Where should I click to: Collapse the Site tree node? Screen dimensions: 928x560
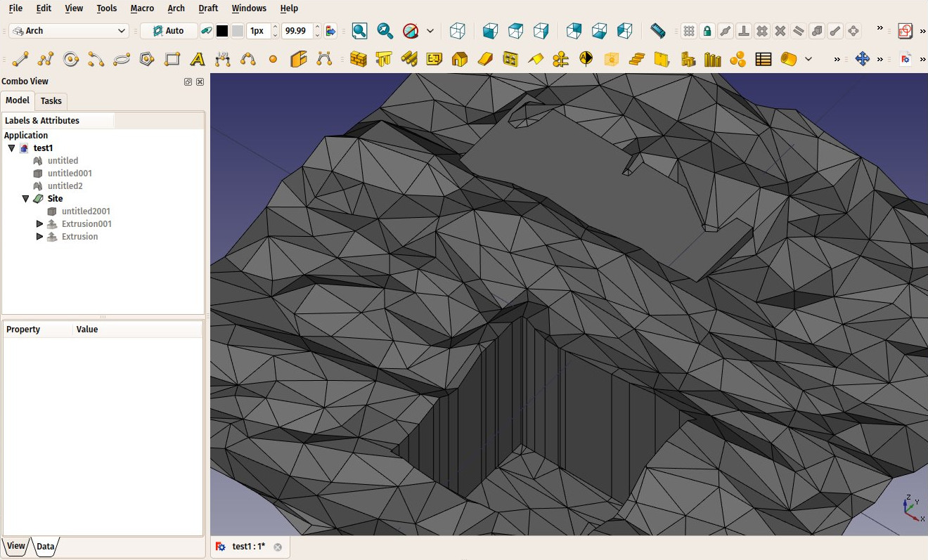pyautogui.click(x=25, y=199)
